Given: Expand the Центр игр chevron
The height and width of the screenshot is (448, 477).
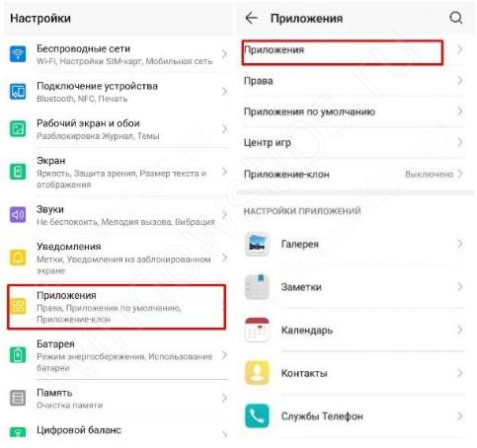Looking at the screenshot, I should coord(460,143).
